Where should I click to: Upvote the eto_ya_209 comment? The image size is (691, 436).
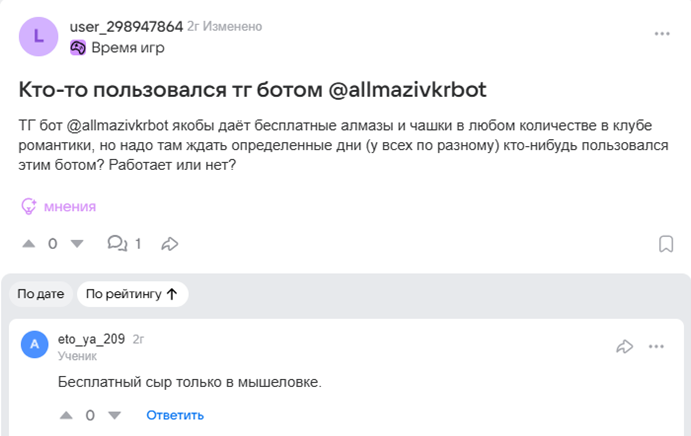click(66, 415)
